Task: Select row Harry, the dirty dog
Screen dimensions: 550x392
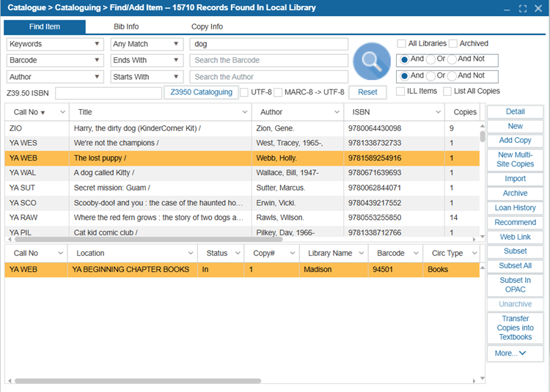Action: tap(242, 128)
